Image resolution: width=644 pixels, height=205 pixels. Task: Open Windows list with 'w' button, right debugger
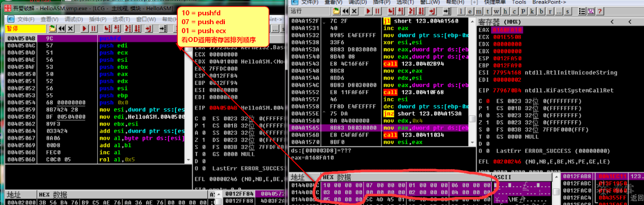(x=496, y=11)
